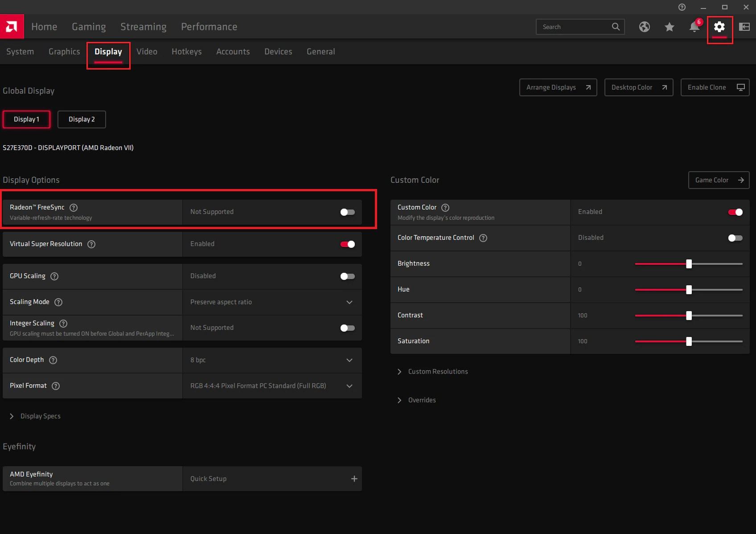Open Video settings tab

click(x=147, y=52)
